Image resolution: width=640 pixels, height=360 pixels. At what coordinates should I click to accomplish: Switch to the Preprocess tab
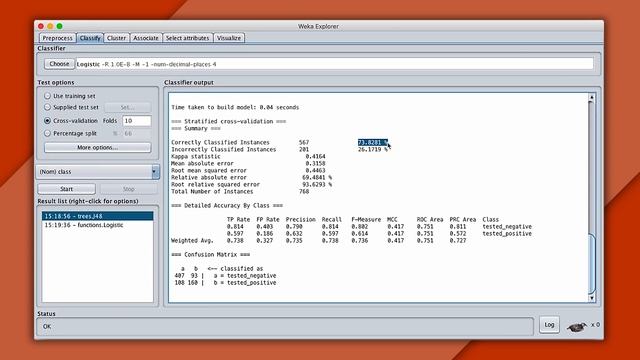coord(57,38)
